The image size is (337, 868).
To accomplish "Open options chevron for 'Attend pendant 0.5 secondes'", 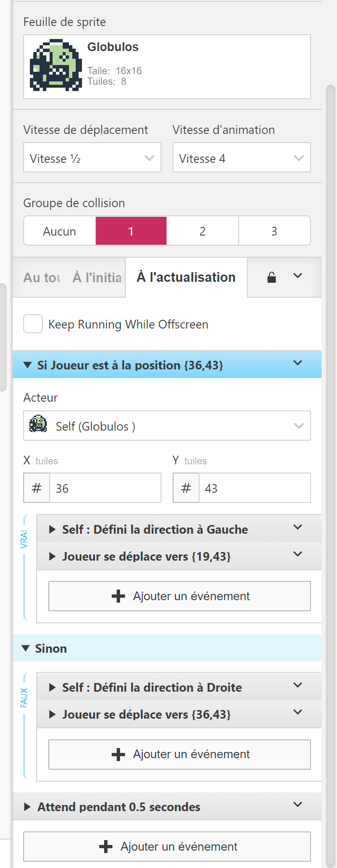I will 298,804.
